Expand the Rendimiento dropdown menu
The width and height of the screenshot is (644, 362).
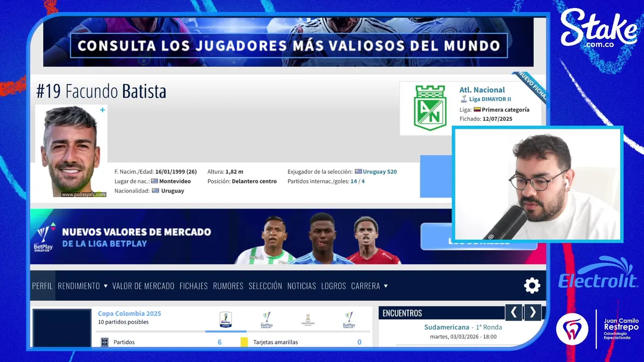pyautogui.click(x=83, y=286)
